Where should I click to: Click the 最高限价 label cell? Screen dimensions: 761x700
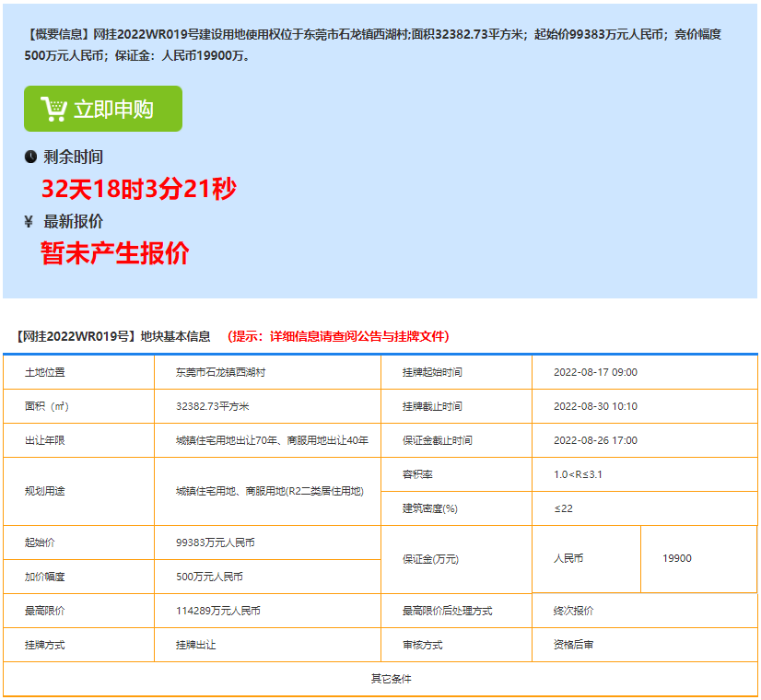78,611
